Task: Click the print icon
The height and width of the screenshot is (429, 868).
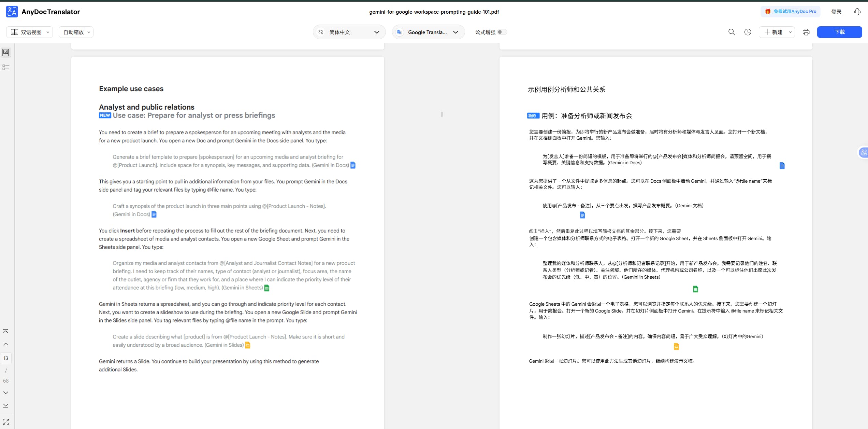Action: [x=806, y=32]
